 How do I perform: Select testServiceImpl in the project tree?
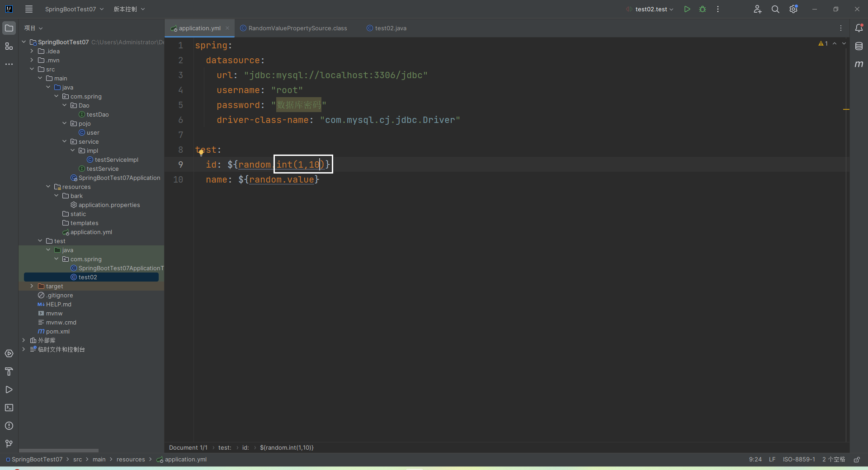(117, 160)
